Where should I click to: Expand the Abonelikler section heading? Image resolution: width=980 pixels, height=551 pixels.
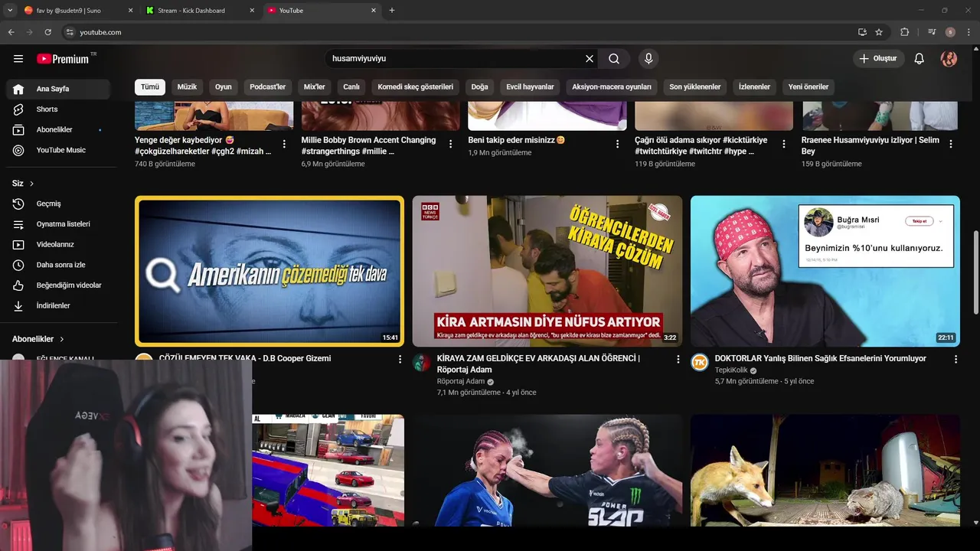[38, 339]
